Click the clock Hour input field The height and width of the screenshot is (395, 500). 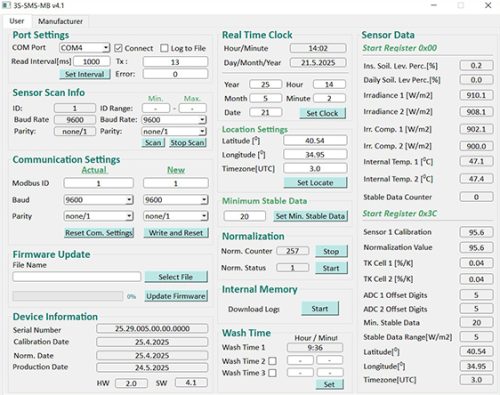(329, 84)
